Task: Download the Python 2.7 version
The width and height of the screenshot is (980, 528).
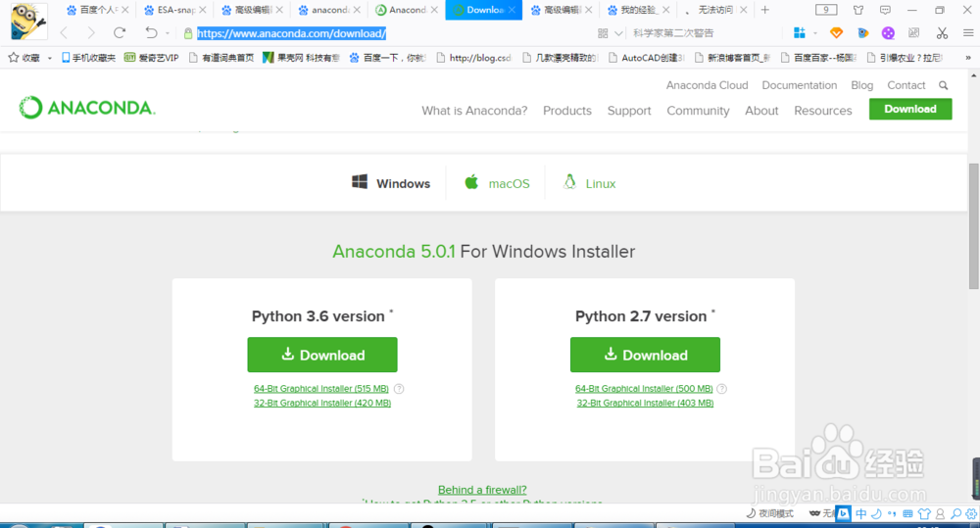Action: 645,355
